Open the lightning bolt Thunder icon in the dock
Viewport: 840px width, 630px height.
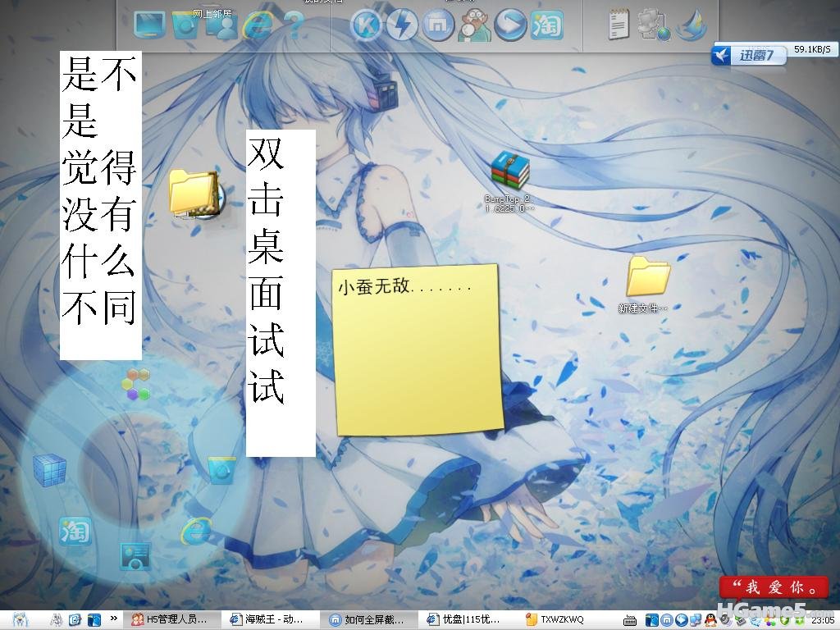click(x=402, y=25)
